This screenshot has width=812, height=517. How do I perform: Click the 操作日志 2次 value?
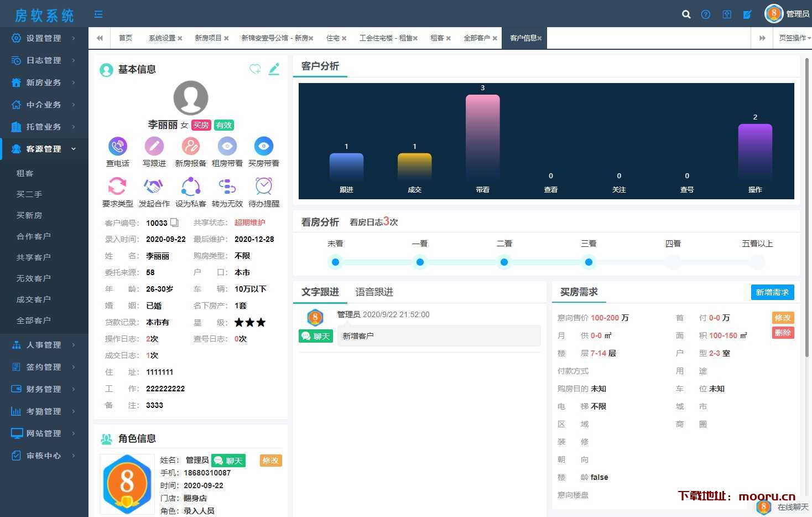tap(152, 339)
